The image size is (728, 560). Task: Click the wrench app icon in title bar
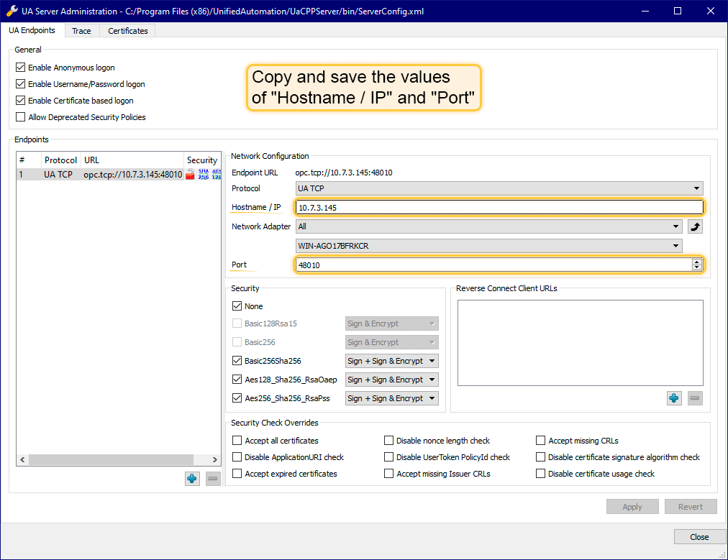12,11
